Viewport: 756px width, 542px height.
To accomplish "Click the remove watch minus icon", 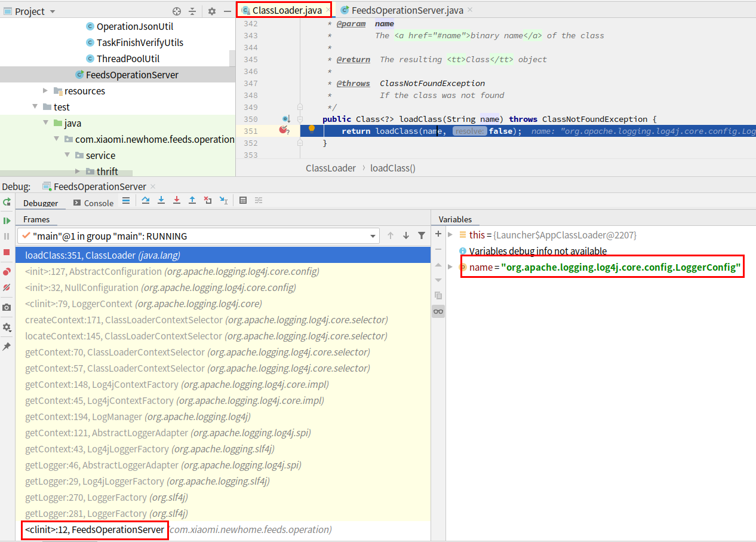I will click(438, 249).
